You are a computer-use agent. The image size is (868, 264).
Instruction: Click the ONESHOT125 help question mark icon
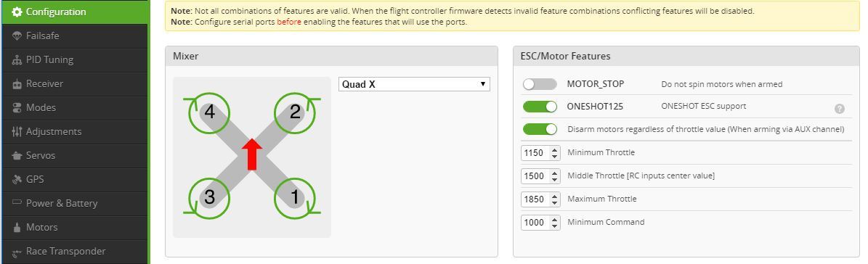[839, 109]
